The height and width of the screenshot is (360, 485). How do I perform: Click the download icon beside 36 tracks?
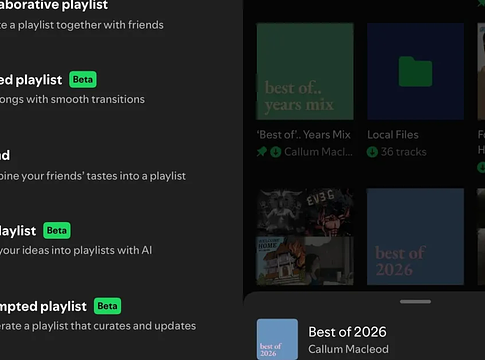pos(372,152)
